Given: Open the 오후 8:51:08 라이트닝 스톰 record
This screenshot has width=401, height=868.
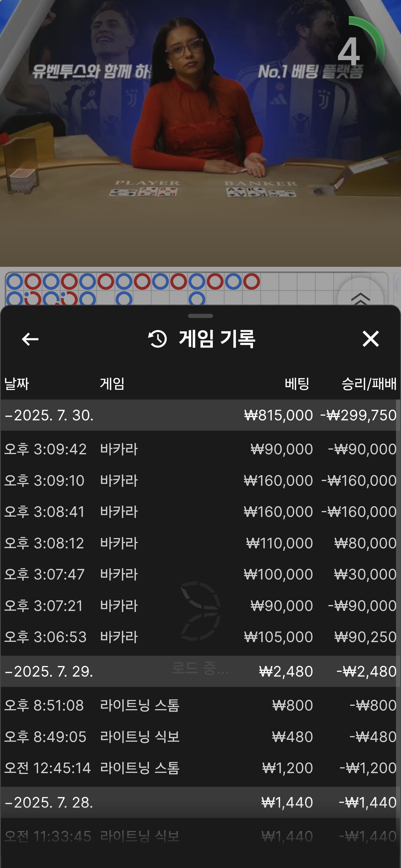Looking at the screenshot, I should [200, 705].
